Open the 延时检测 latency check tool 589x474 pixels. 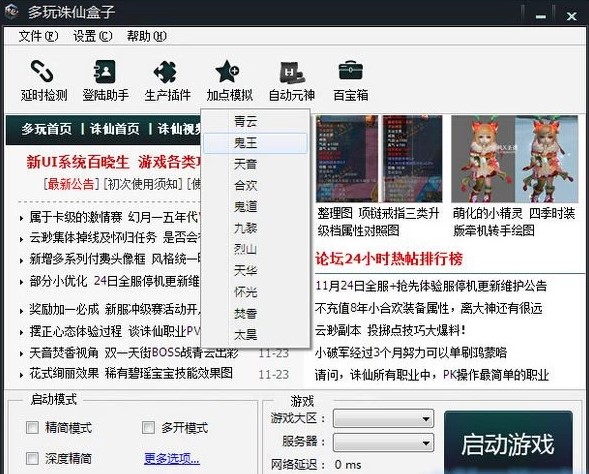(x=44, y=80)
